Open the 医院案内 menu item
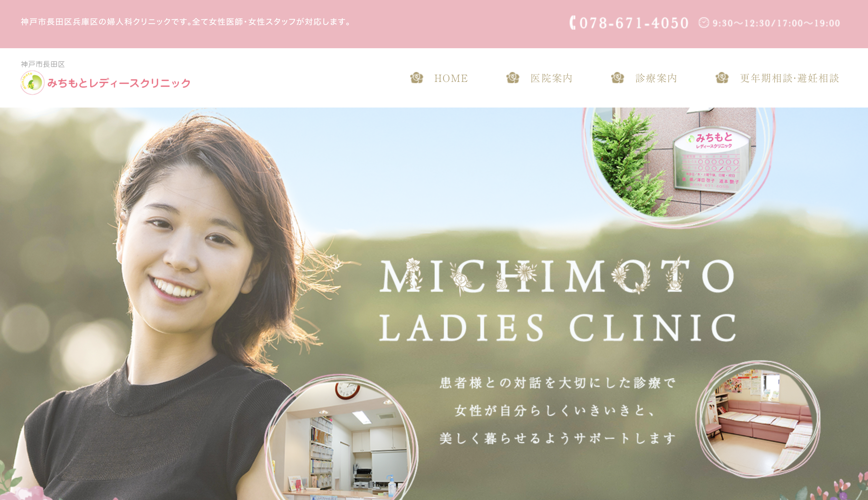 551,78
